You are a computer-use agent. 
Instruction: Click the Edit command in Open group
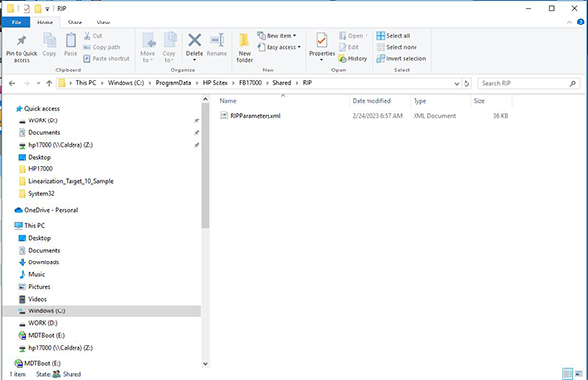tap(349, 47)
